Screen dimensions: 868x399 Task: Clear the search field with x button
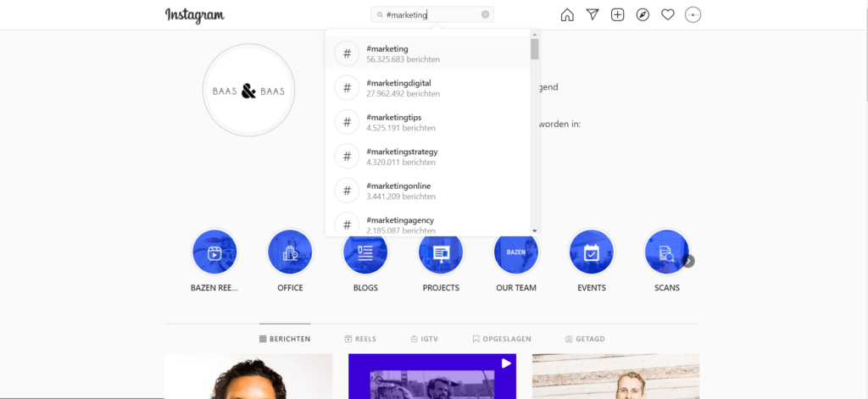point(486,15)
